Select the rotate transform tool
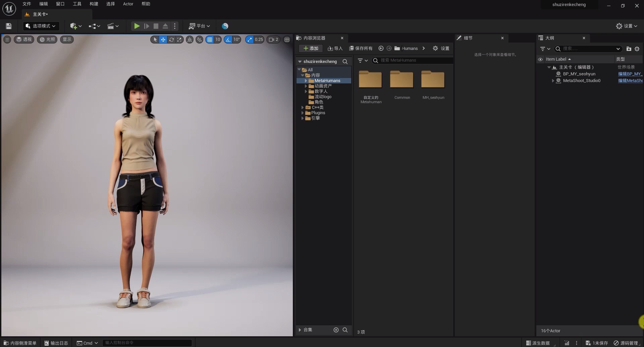The width and height of the screenshot is (644, 347). (x=171, y=40)
